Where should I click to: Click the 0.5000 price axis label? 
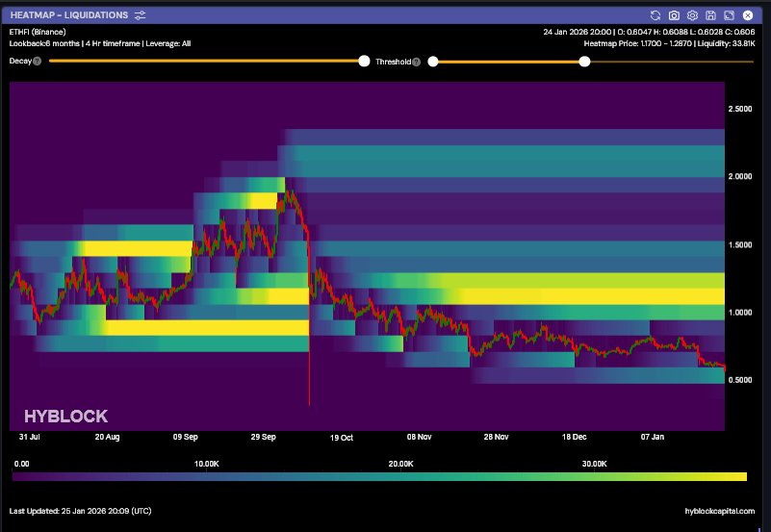[740, 380]
